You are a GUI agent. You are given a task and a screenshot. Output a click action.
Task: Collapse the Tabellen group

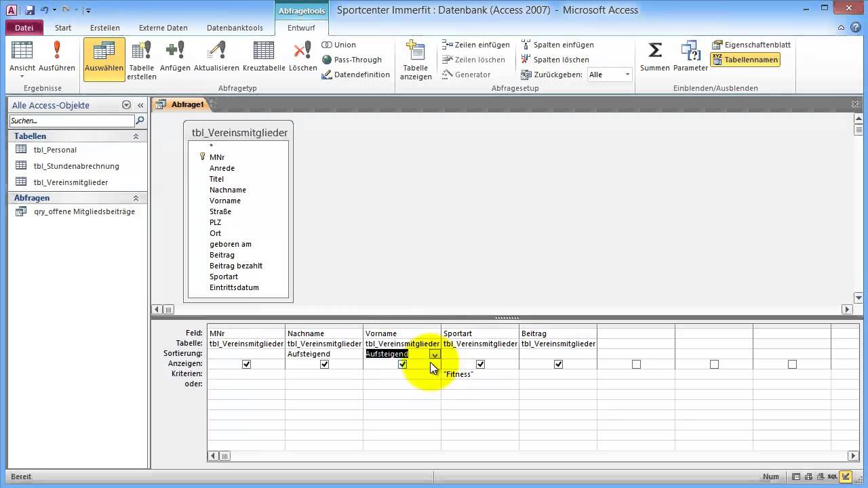click(136, 136)
